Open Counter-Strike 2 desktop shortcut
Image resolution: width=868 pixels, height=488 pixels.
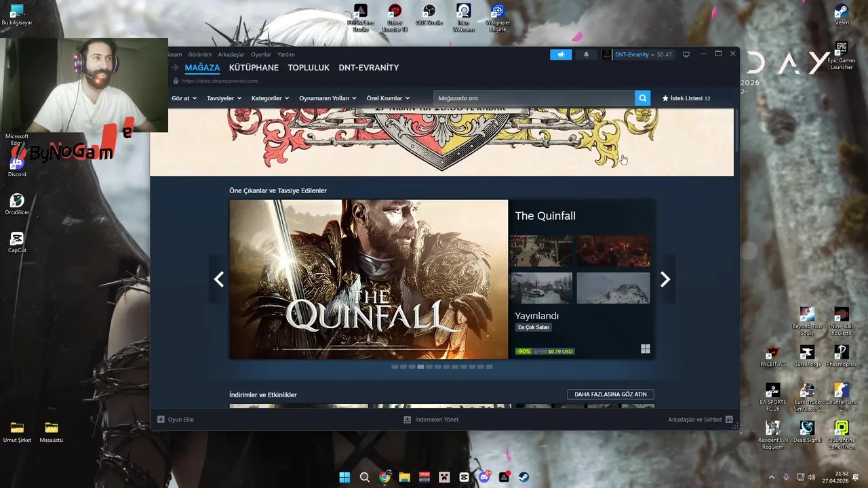click(841, 397)
